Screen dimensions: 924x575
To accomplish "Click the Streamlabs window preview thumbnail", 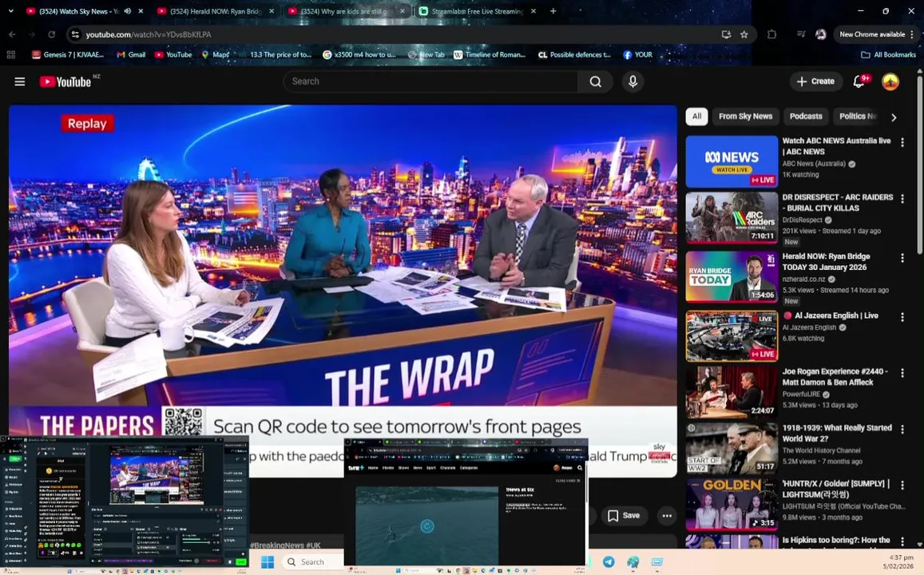I will (x=125, y=502).
